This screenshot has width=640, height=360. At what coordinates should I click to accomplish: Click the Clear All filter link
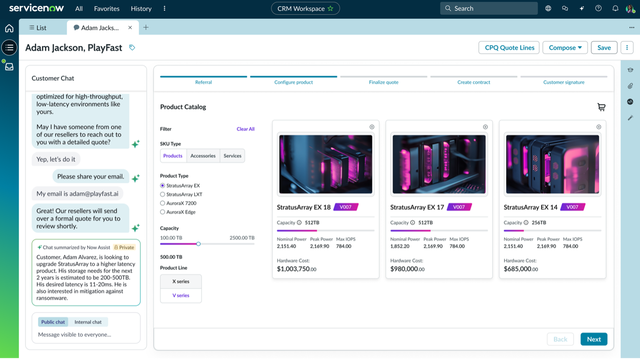(245, 129)
